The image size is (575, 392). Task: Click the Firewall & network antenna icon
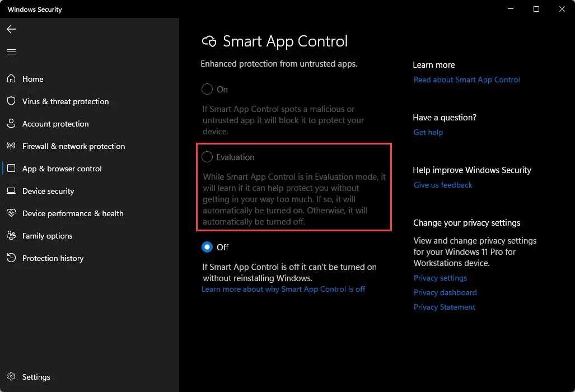11,146
